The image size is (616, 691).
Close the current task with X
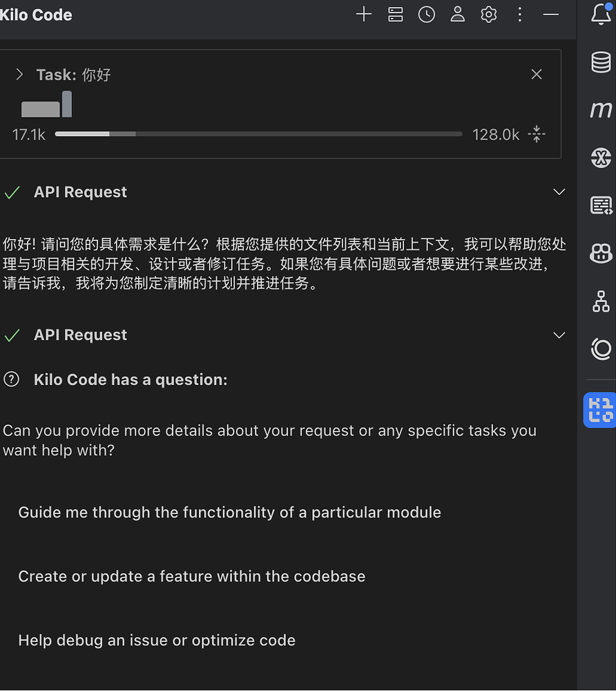pos(537,74)
